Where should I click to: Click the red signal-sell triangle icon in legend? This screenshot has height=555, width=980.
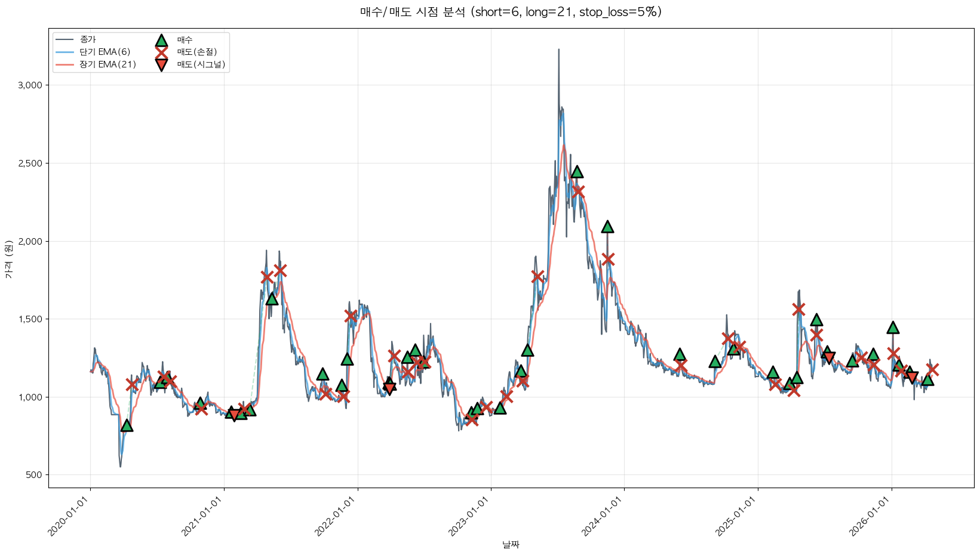tap(161, 64)
